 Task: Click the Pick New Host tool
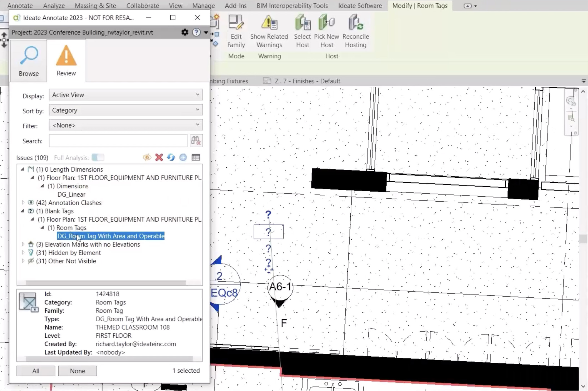pyautogui.click(x=327, y=31)
